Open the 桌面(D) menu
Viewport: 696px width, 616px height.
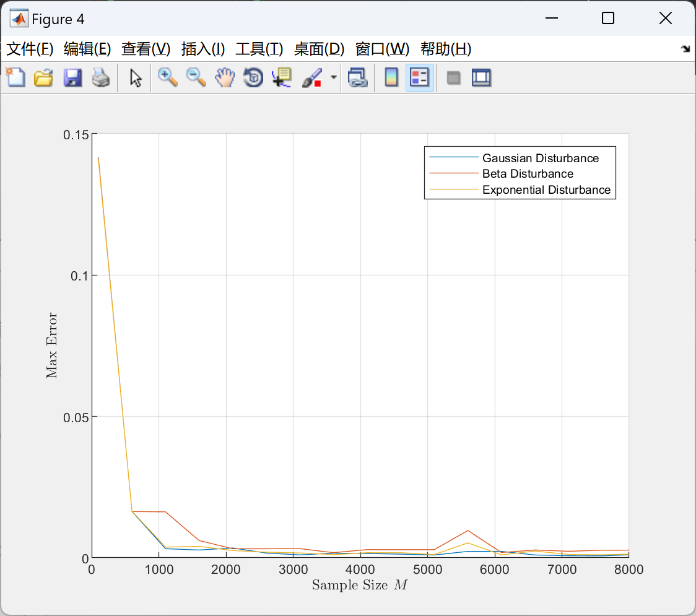pos(319,49)
